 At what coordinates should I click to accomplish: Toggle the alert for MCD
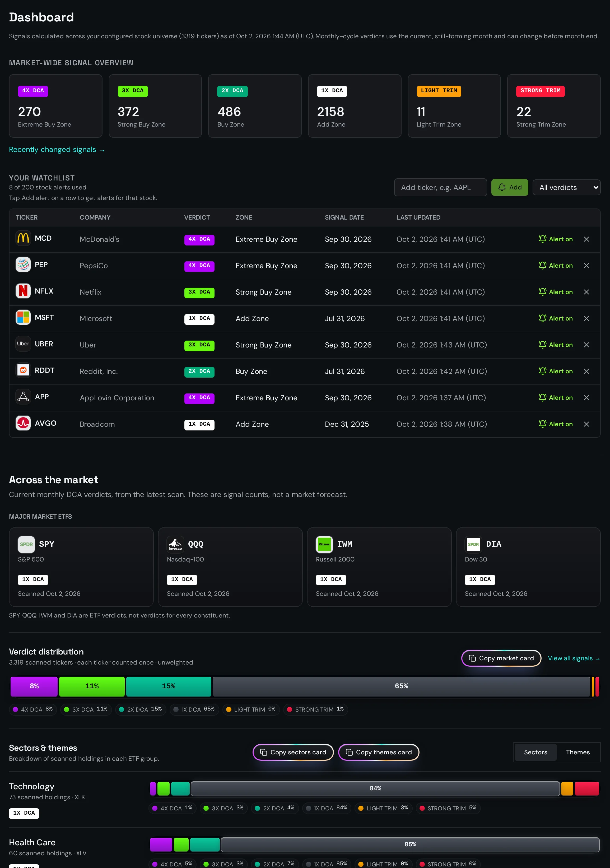(556, 239)
